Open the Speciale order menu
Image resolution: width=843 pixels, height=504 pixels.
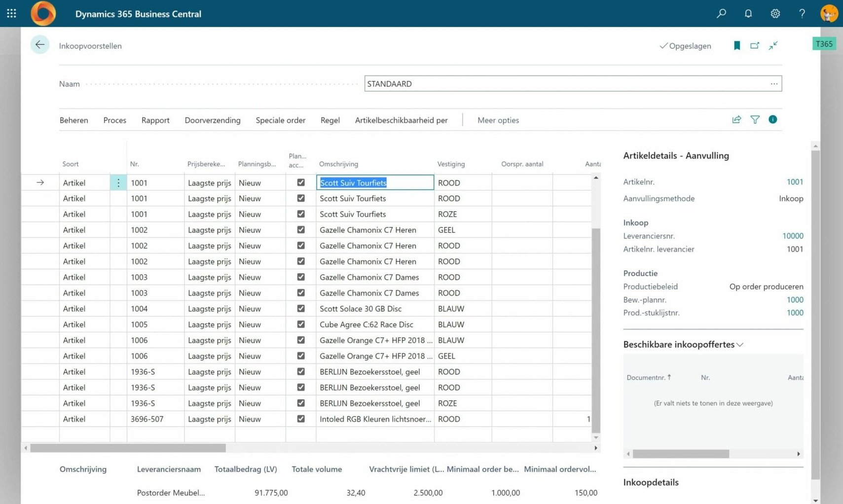pyautogui.click(x=281, y=120)
